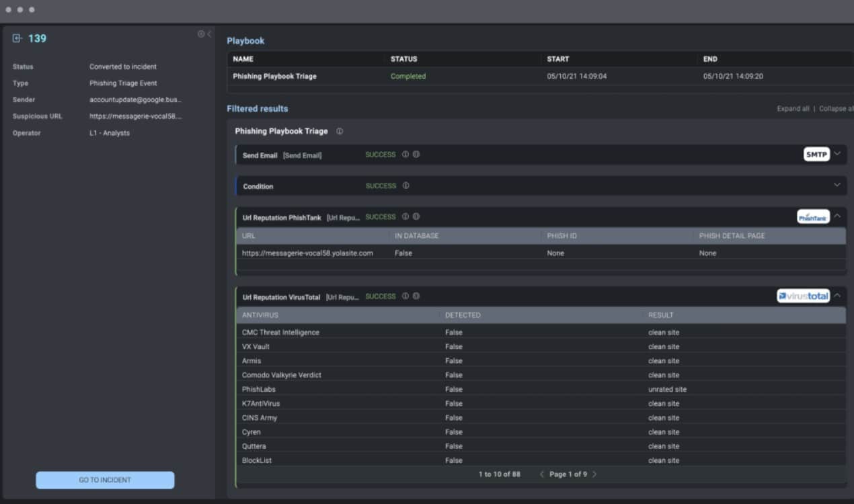The image size is (854, 504).
Task: Collapse the Url Reputation PhishTank step
Action: (x=837, y=216)
